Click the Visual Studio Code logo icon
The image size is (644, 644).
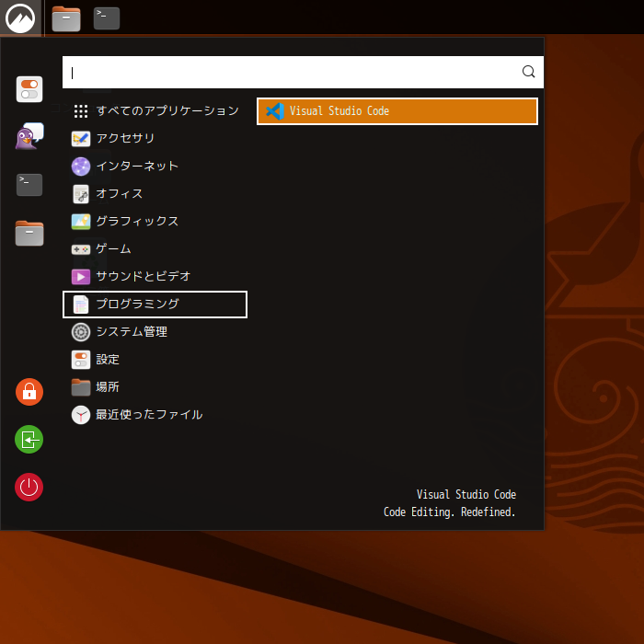[x=275, y=111]
